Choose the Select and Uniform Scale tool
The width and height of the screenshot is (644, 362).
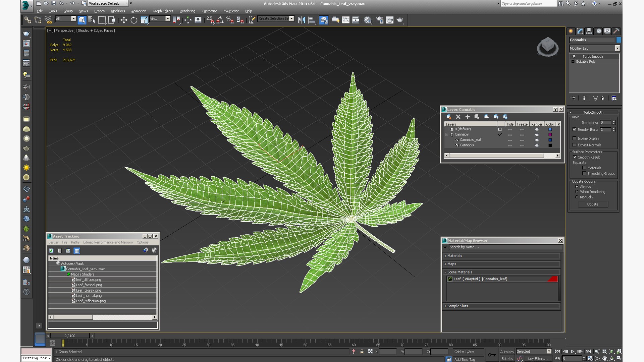click(144, 20)
